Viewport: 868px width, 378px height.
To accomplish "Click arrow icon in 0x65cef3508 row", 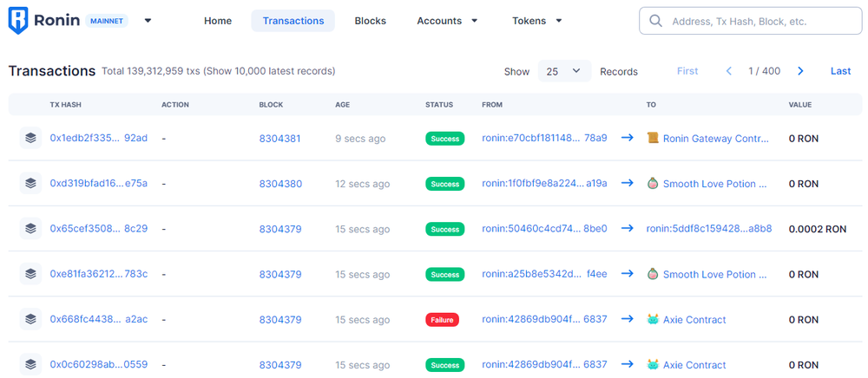I will pos(628,228).
